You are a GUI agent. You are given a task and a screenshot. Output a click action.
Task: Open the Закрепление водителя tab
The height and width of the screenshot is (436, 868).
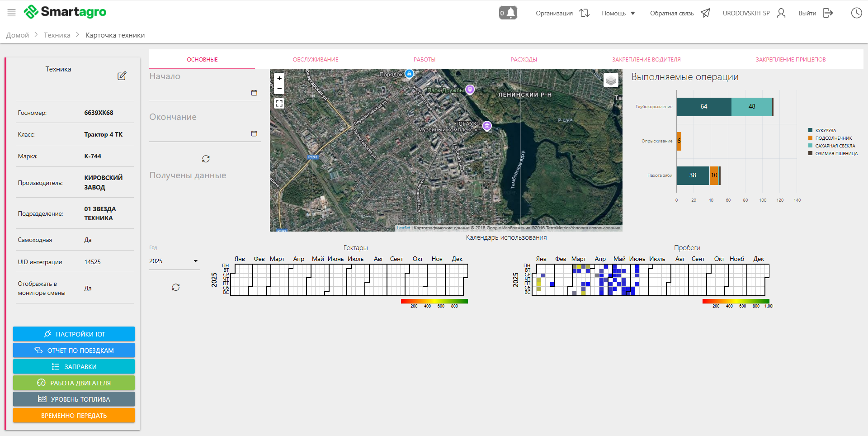(646, 60)
